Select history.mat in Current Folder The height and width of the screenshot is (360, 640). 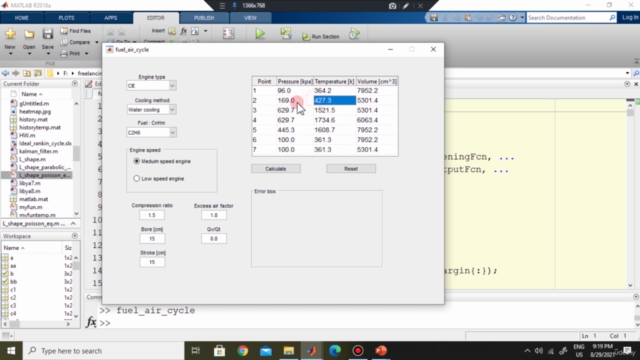(x=33, y=120)
